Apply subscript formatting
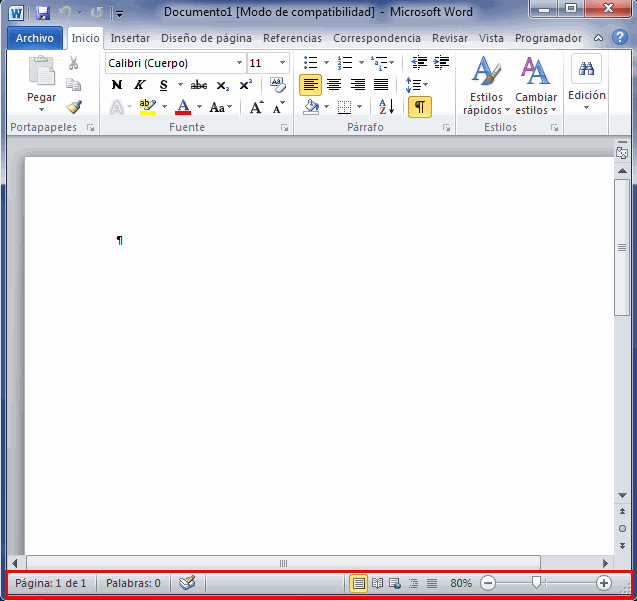The height and width of the screenshot is (601, 637). tap(223, 85)
